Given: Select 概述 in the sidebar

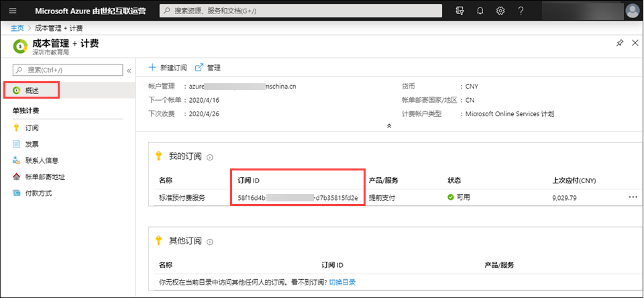Looking at the screenshot, I should 32,90.
